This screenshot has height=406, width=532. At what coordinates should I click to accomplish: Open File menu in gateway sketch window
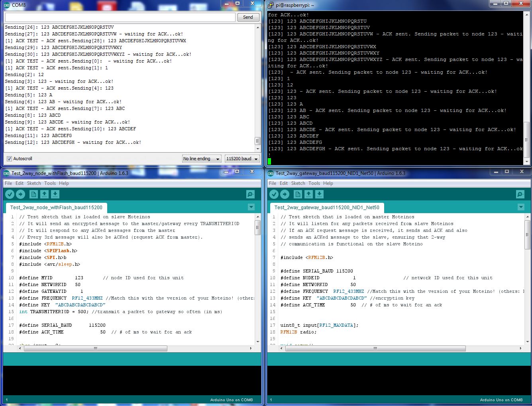(x=273, y=183)
